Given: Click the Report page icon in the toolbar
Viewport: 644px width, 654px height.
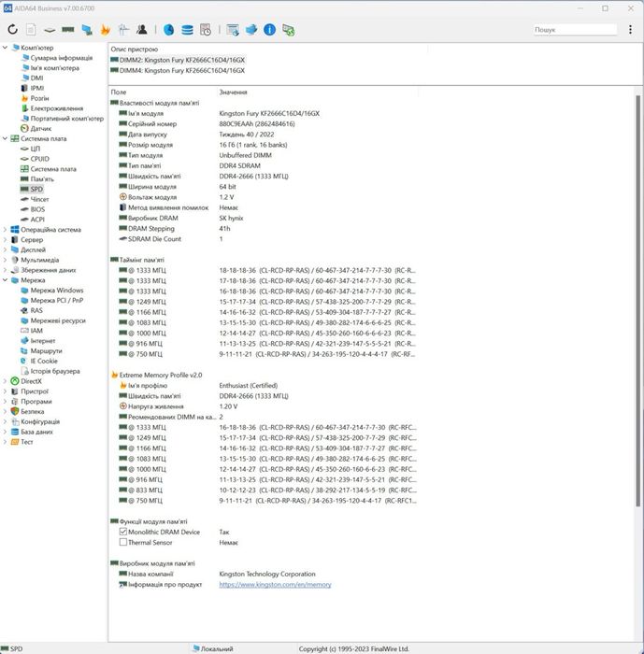Looking at the screenshot, I should click(x=31, y=30).
